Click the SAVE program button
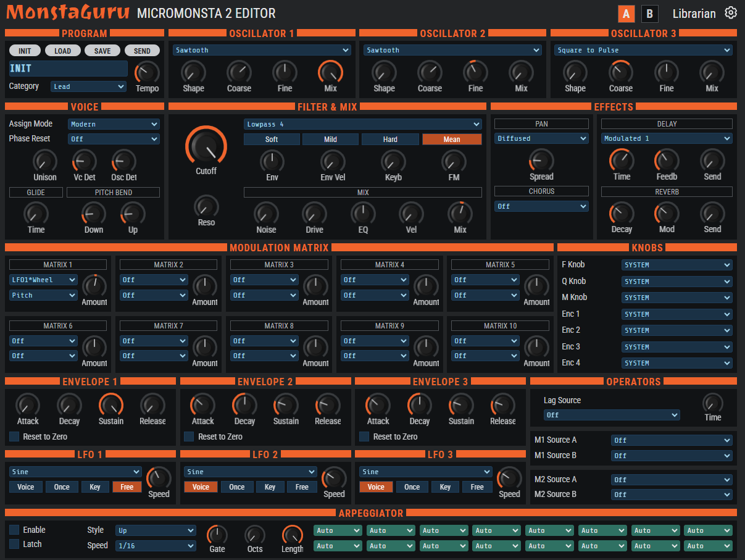This screenshot has width=745, height=560. pos(102,51)
